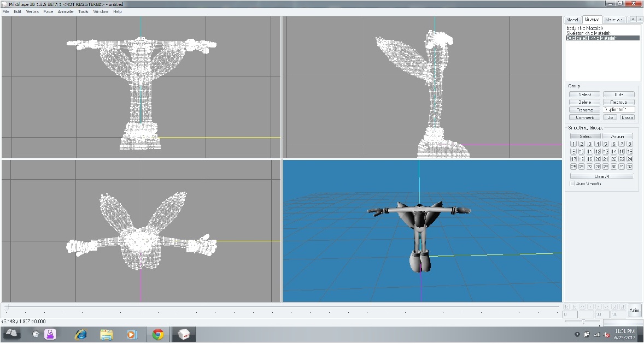Regroup the current selection
Viewport: 644px width, 344px height.
(x=618, y=102)
